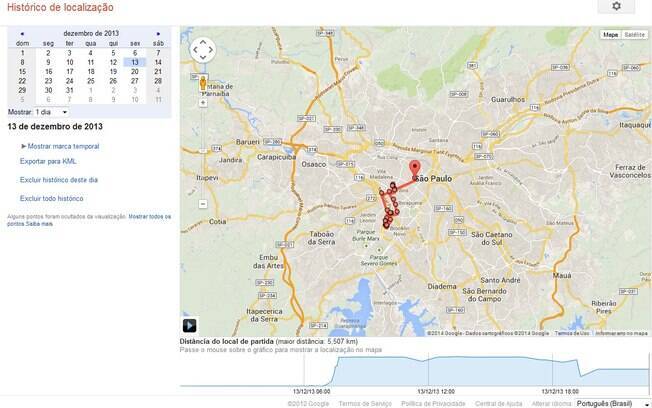Select December 22 in the calendar
The image size is (652, 408).
pyautogui.click(x=22, y=81)
